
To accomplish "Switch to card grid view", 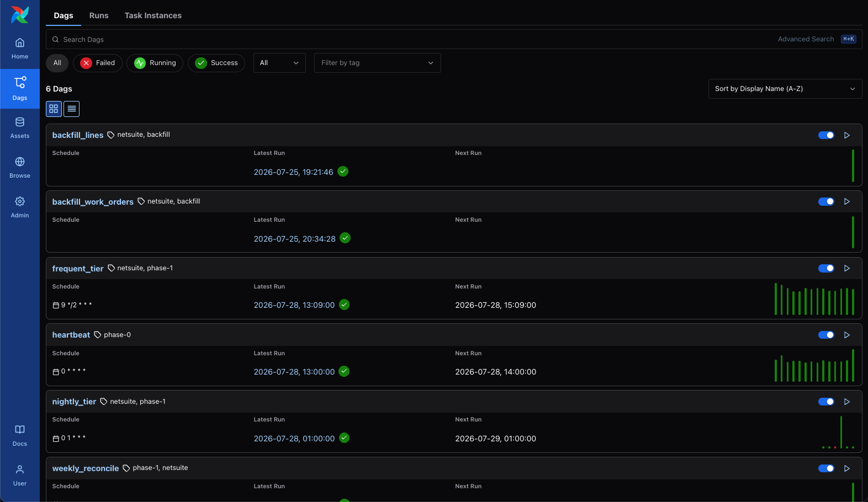I will 54,109.
